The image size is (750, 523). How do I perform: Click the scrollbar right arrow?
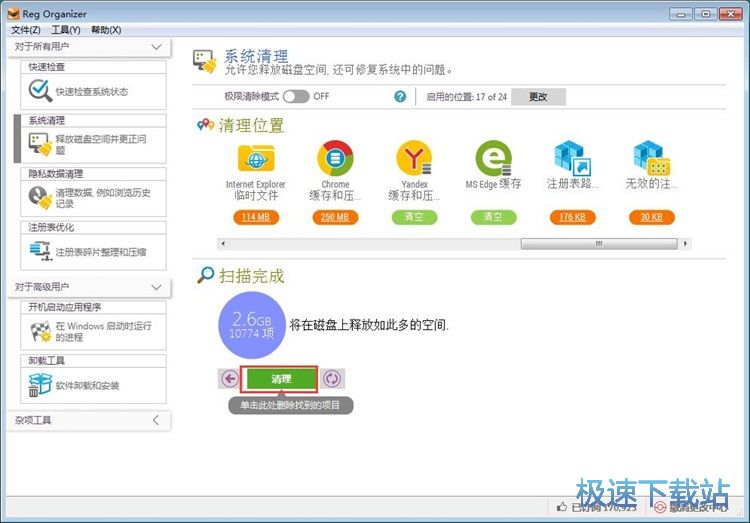685,244
